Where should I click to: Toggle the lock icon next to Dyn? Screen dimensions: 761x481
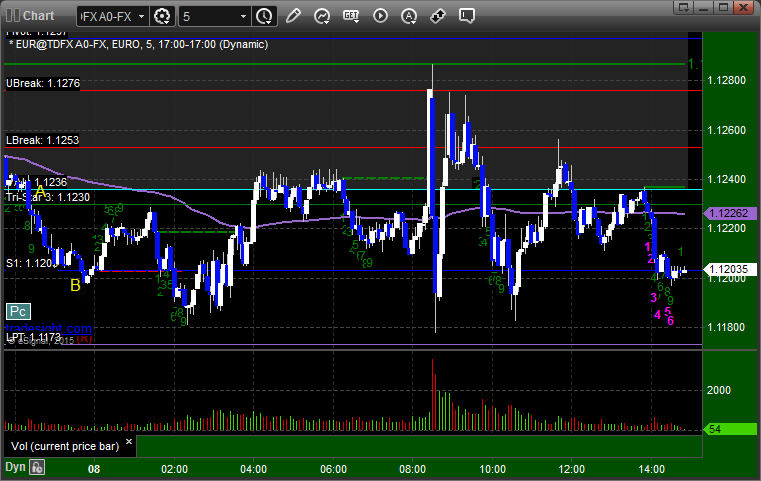[x=37, y=467]
